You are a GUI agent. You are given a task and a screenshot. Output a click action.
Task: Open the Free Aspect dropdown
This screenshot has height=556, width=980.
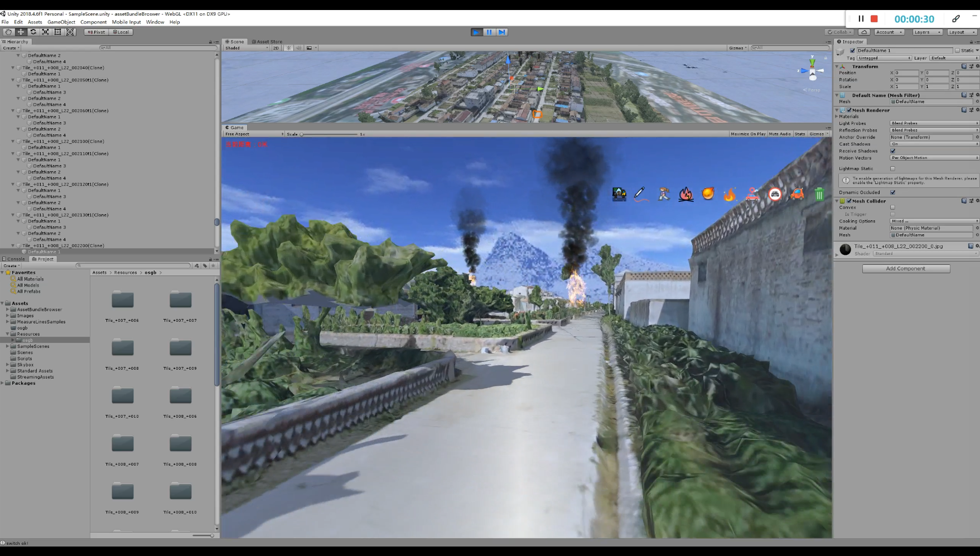click(x=254, y=134)
